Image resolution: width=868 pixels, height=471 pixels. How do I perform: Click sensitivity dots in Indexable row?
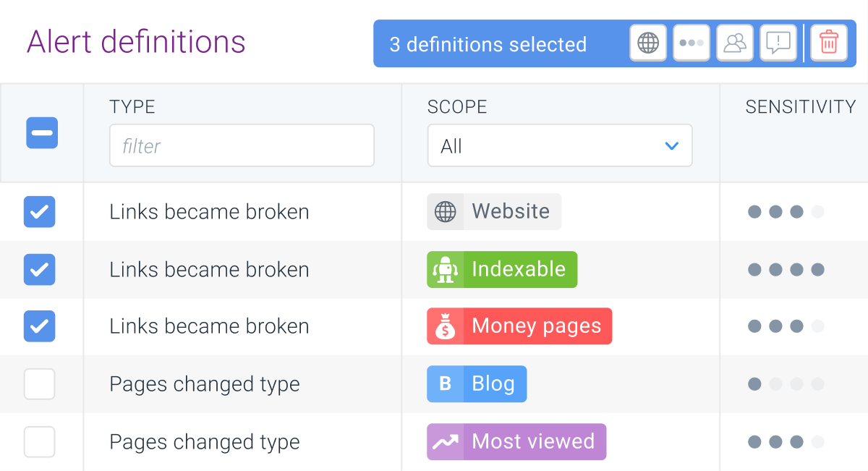[786, 270]
